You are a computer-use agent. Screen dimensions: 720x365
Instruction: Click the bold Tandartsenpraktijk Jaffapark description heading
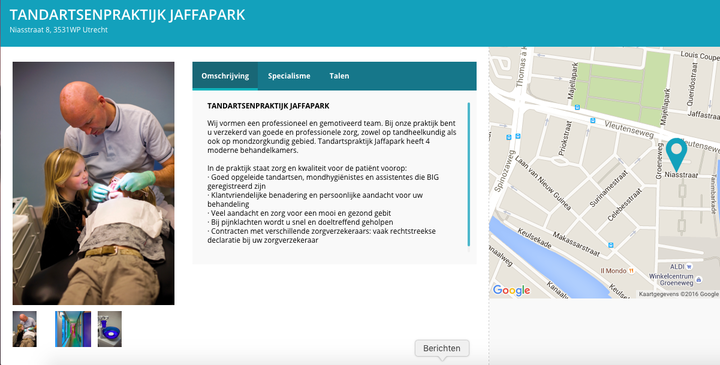click(268, 106)
